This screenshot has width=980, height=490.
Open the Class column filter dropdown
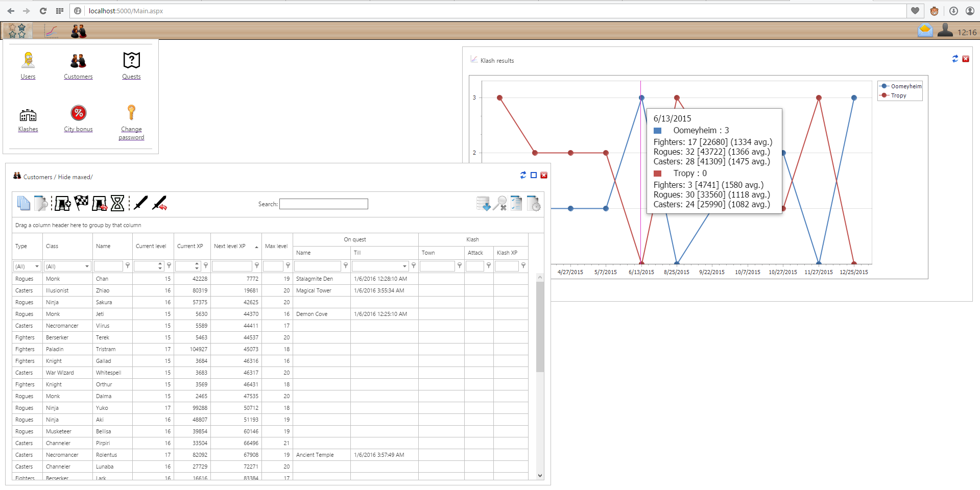pos(87,266)
